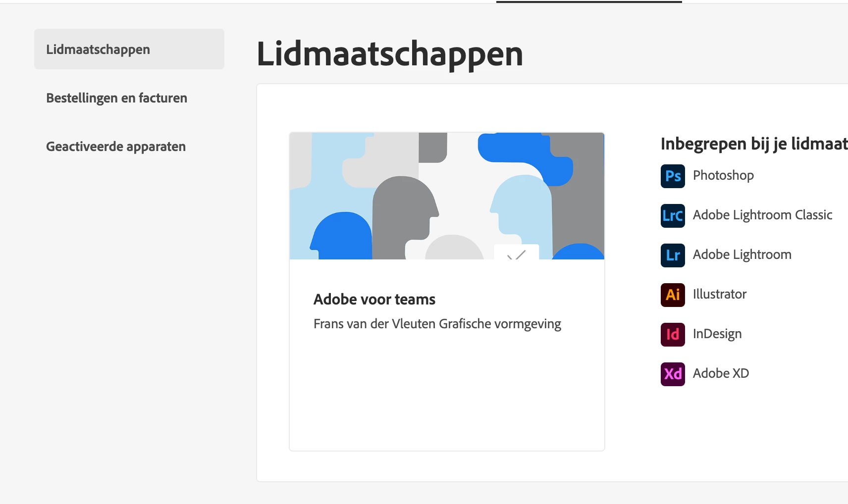Viewport: 848px width, 504px height.
Task: Click the Inbegrepen bij je lidmaatschap heading
Action: pos(754,144)
